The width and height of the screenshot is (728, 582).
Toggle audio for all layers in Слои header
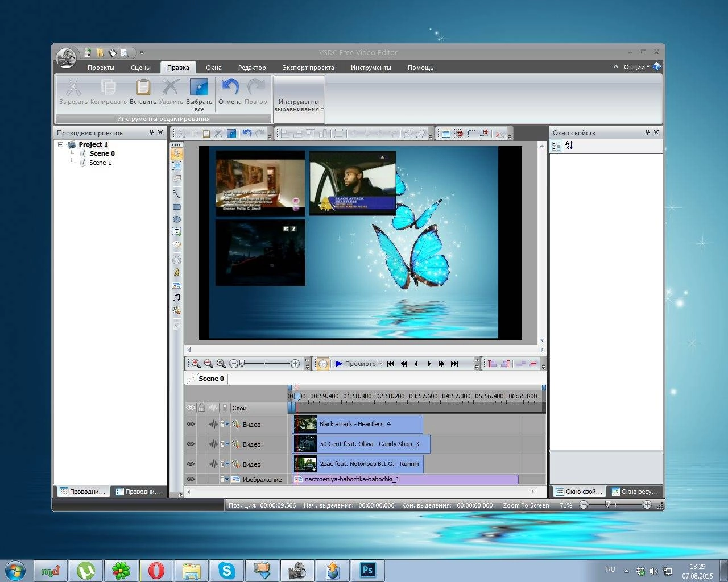[213, 408]
